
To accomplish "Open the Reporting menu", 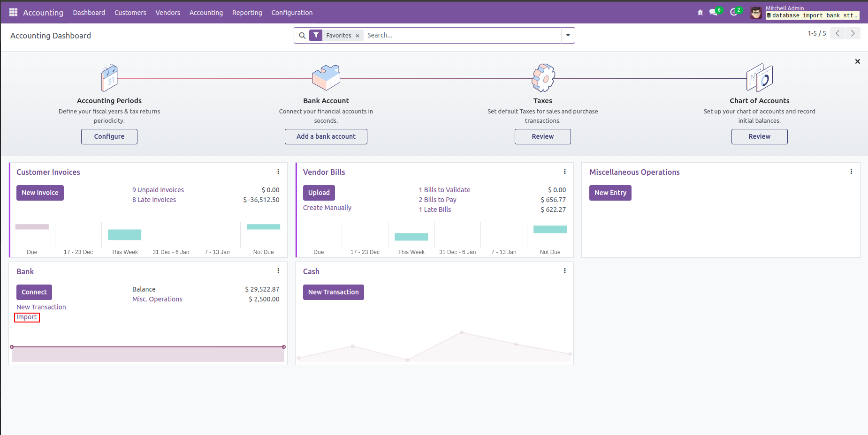I will [247, 13].
